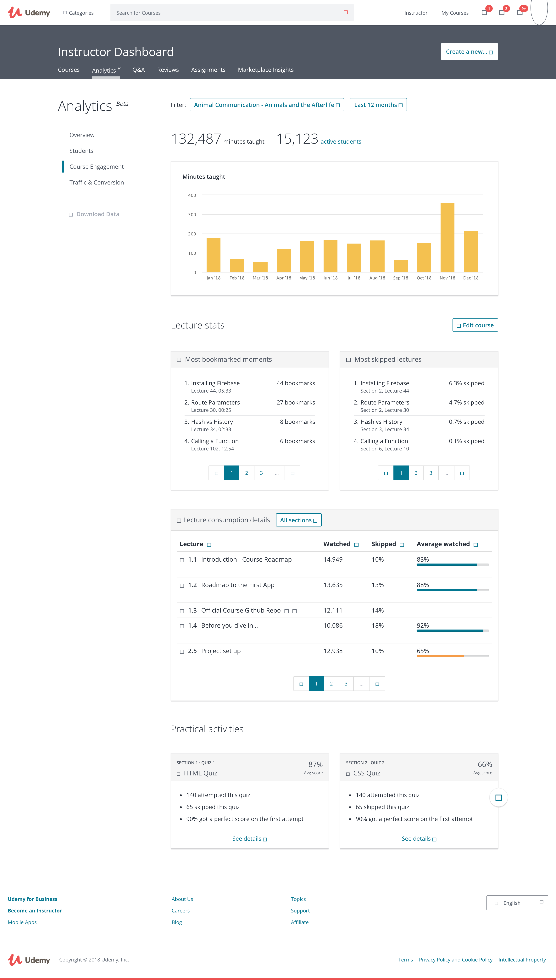The height and width of the screenshot is (980, 556).
Task: Click the active students link
Action: point(341,141)
